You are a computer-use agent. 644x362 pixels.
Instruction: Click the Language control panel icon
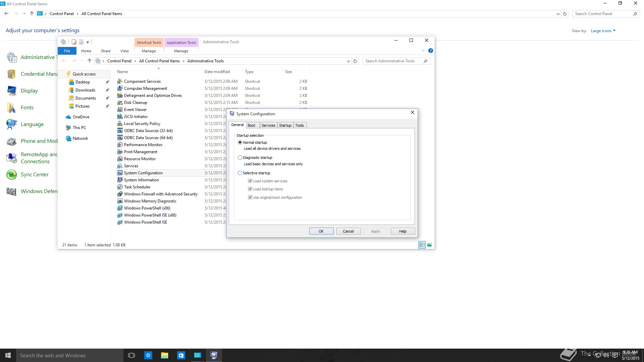click(x=12, y=124)
